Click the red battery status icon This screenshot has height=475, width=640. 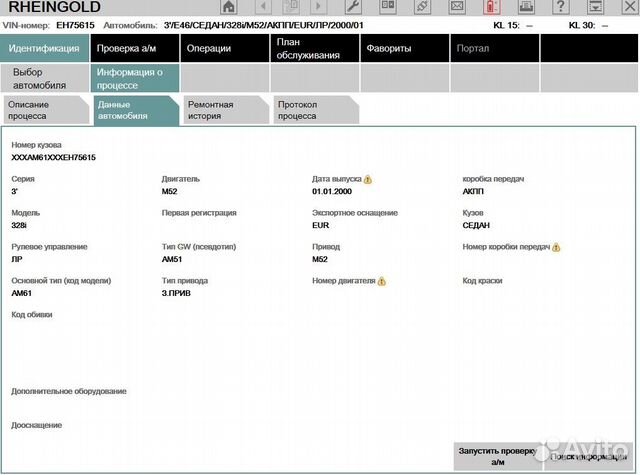[491, 7]
